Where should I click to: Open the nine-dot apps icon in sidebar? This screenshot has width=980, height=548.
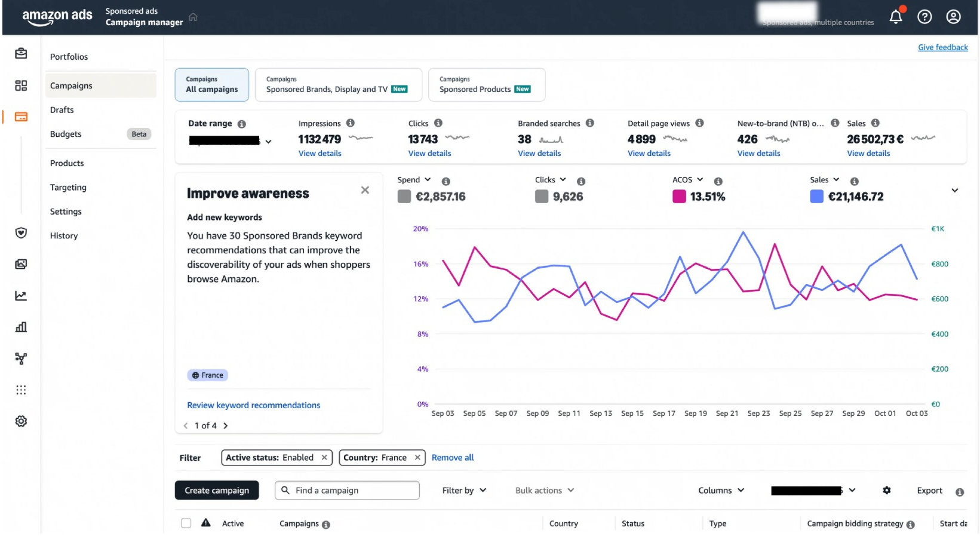[21, 390]
